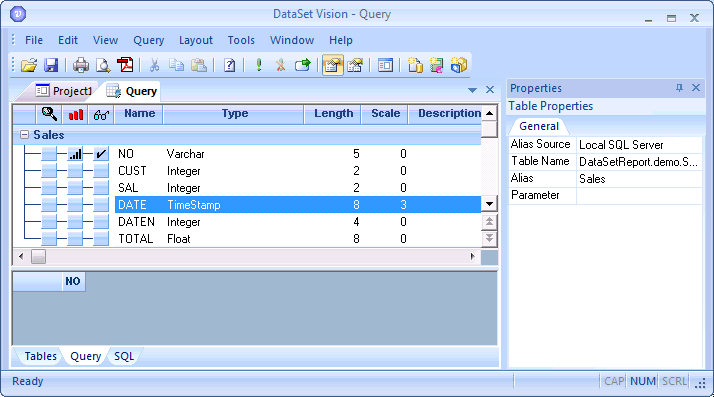Click the window layout toolbar icon
The width and height of the screenshot is (714, 397).
tap(385, 65)
